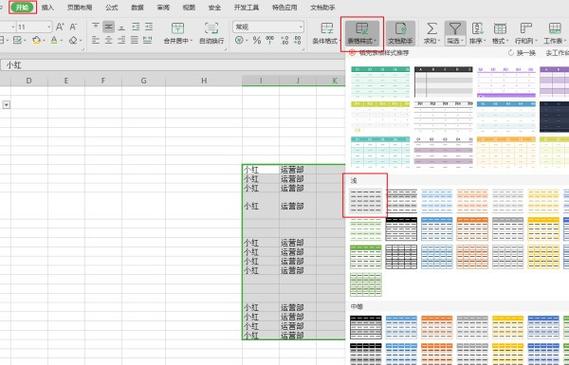Click the refresh (换一换) styles button
The width and height of the screenshot is (569, 365).
tap(522, 53)
